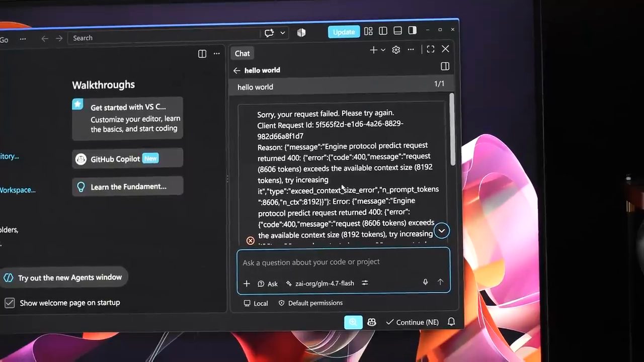Viewport: 644px width, 362px height.
Task: Click the highlighted magnifier icon in status bar
Action: (x=353, y=322)
